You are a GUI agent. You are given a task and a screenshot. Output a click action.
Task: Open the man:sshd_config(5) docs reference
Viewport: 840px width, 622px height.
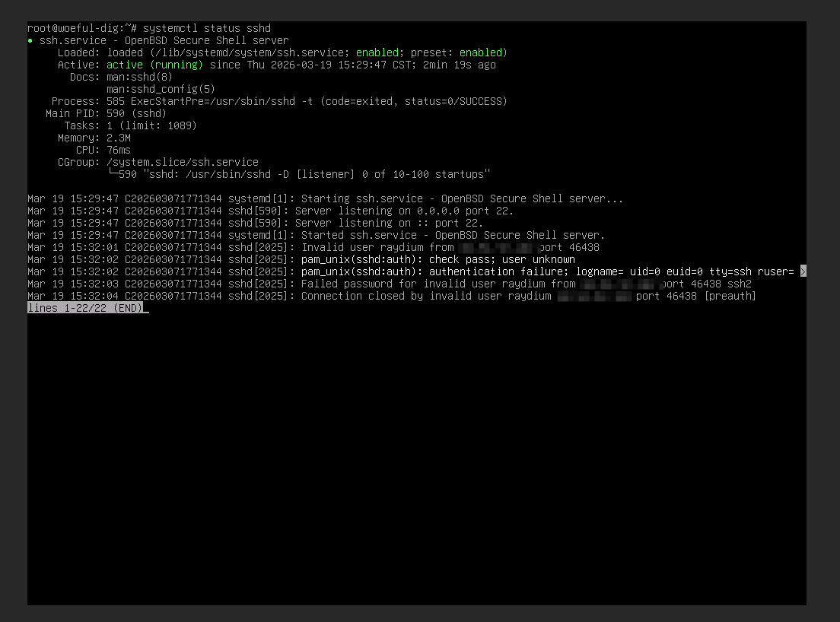161,89
